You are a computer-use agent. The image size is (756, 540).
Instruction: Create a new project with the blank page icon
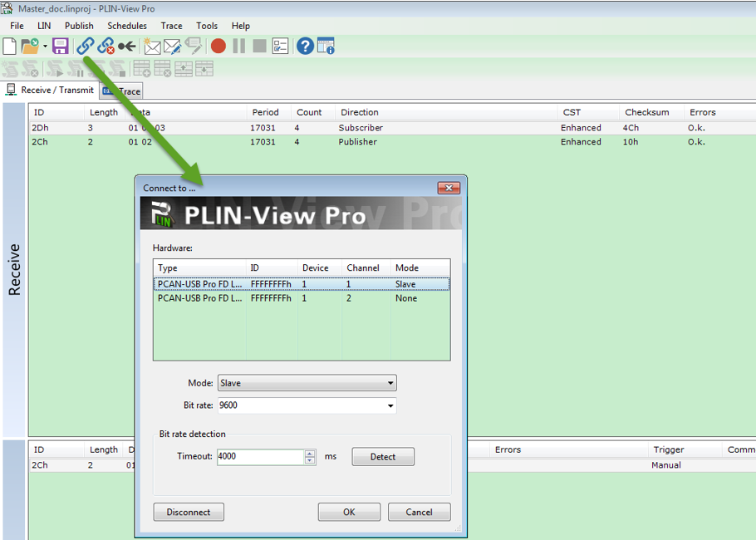(9, 47)
